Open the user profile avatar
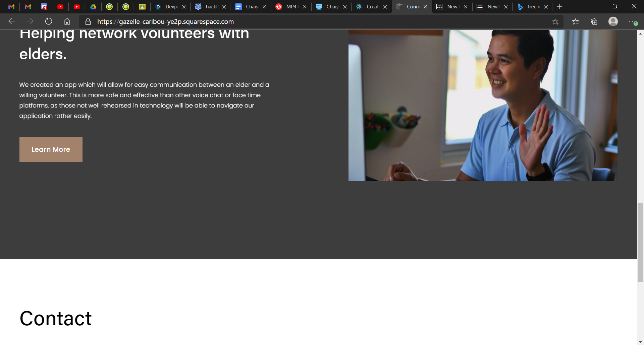The image size is (644, 345). point(613,21)
